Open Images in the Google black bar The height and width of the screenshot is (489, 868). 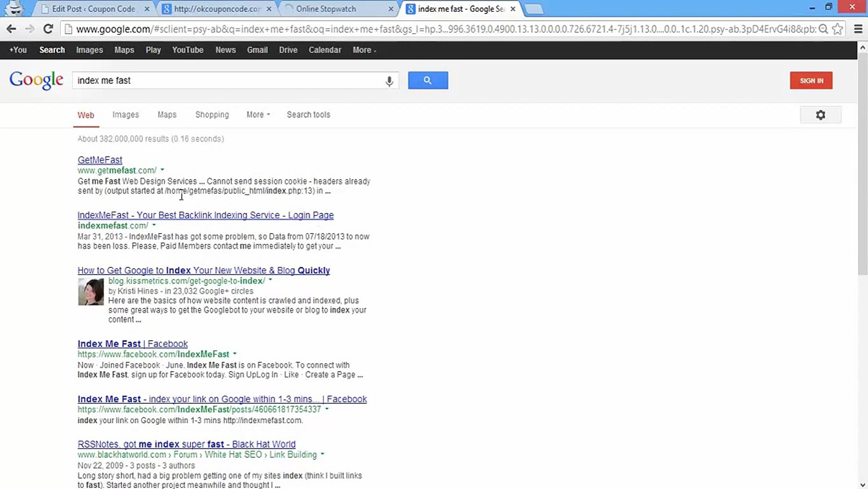tap(90, 50)
